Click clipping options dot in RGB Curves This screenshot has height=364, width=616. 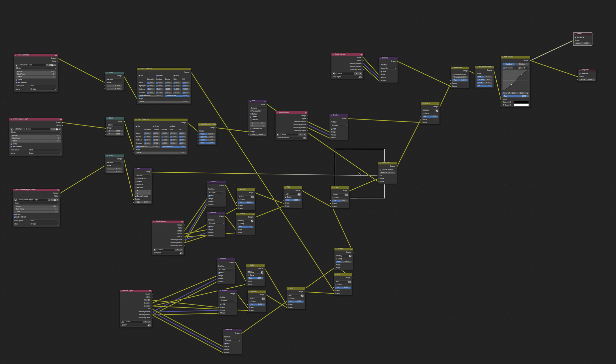point(525,68)
